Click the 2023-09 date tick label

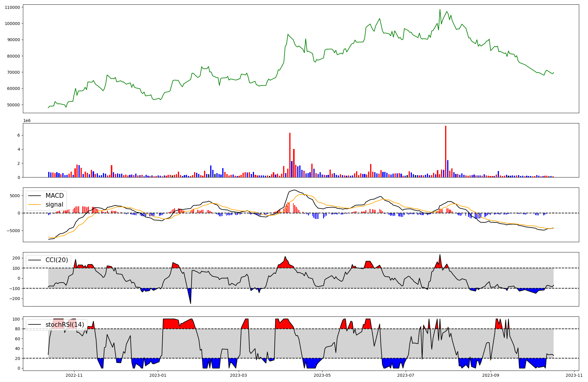pos(491,375)
